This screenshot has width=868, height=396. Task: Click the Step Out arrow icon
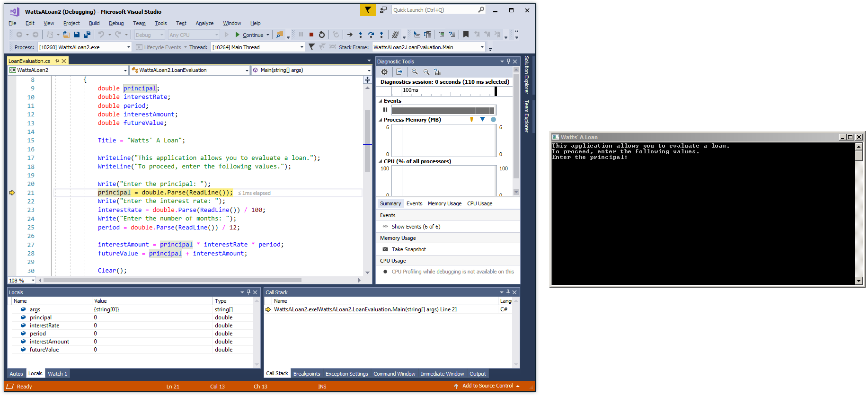381,35
